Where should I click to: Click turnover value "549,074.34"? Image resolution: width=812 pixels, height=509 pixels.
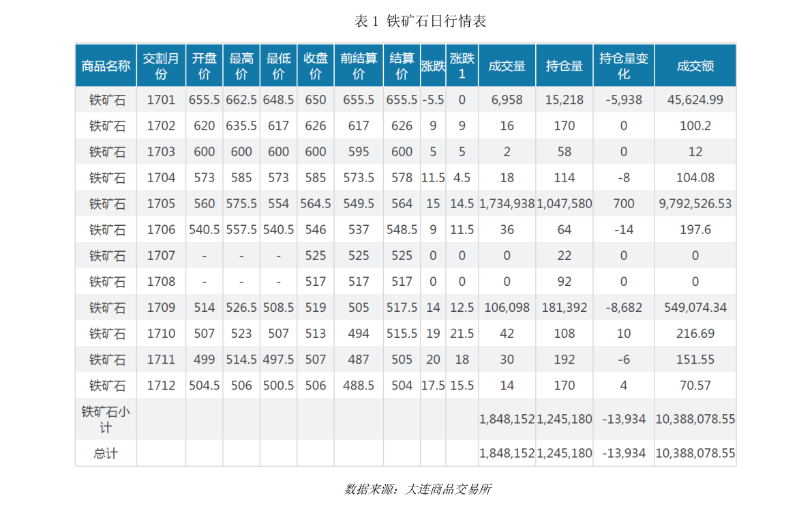[x=695, y=307]
